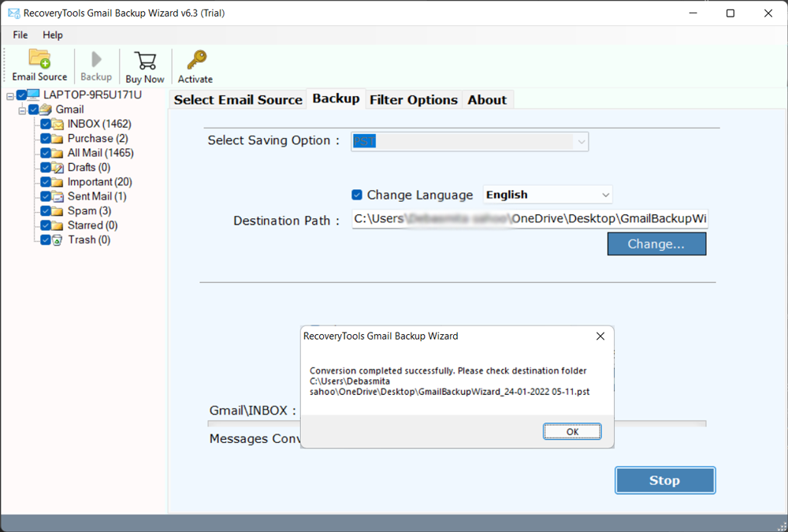Viewport: 788px width, 532px height.
Task: Select the Purchase (2) folder label
Action: pos(98,138)
